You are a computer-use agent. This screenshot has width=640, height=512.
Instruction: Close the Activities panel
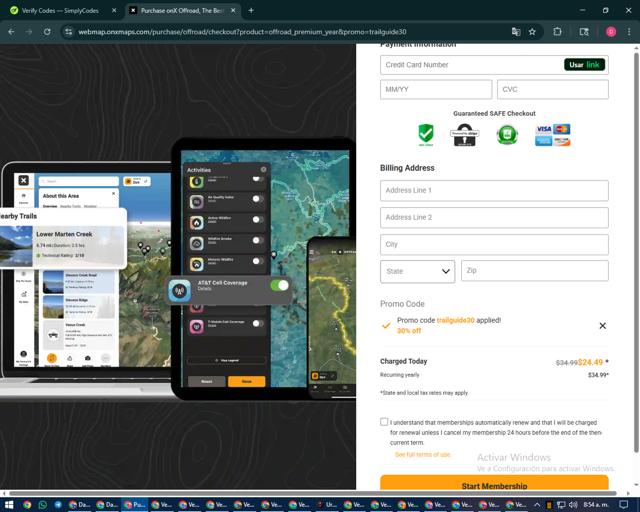263,169
